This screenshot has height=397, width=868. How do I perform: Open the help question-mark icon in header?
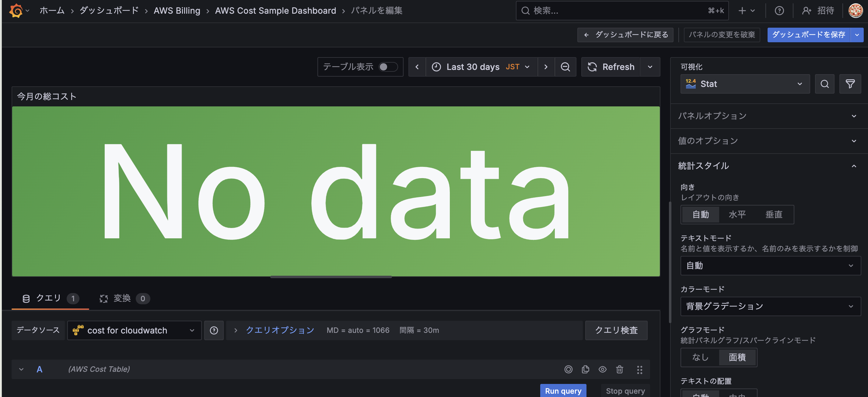[779, 11]
